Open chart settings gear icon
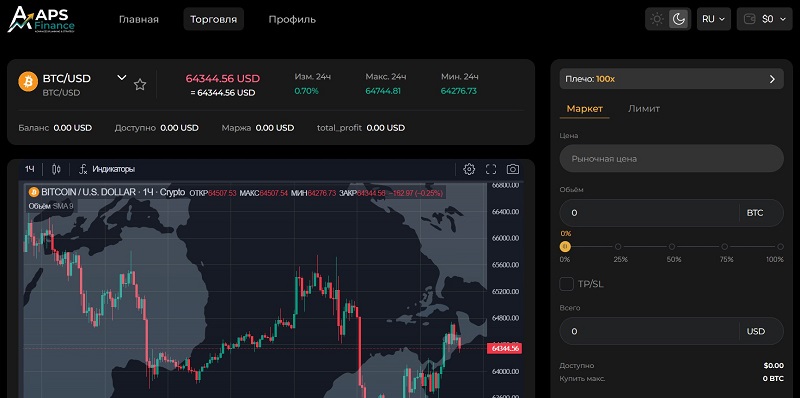 [x=469, y=169]
